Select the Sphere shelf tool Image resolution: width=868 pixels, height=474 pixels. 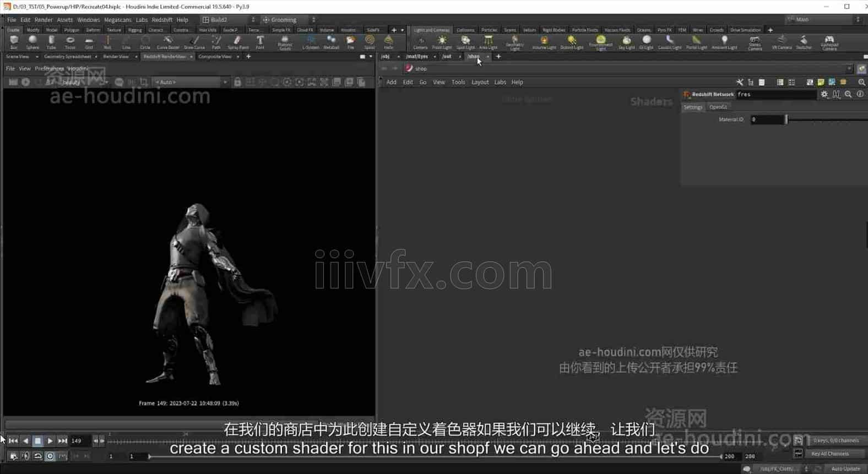click(x=32, y=42)
